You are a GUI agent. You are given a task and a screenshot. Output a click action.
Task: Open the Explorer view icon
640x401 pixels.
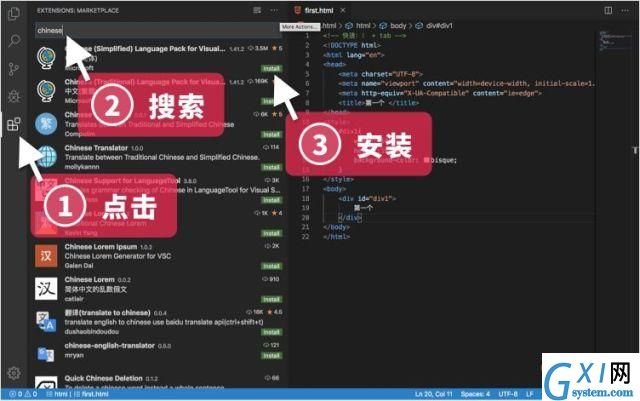click(14, 13)
